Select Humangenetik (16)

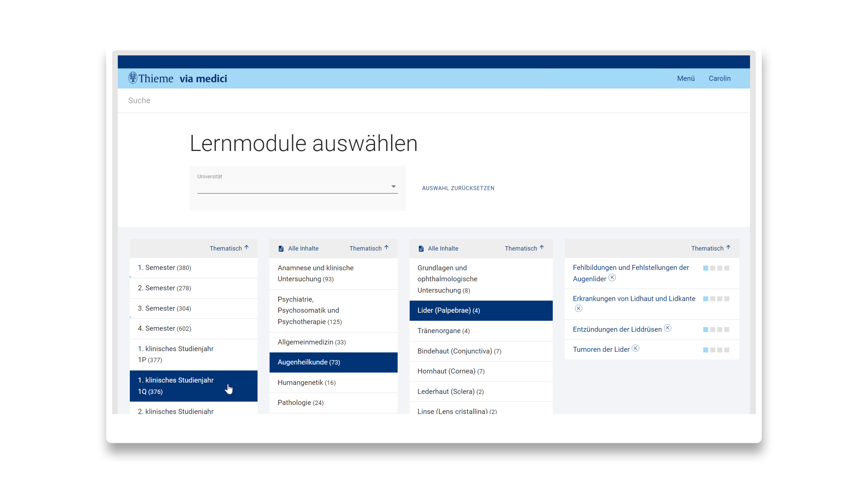333,383
